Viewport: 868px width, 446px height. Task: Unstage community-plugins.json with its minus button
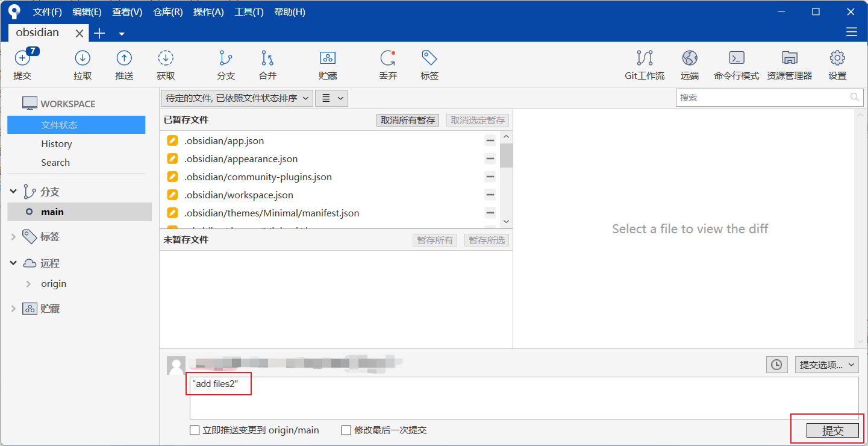[x=490, y=177]
